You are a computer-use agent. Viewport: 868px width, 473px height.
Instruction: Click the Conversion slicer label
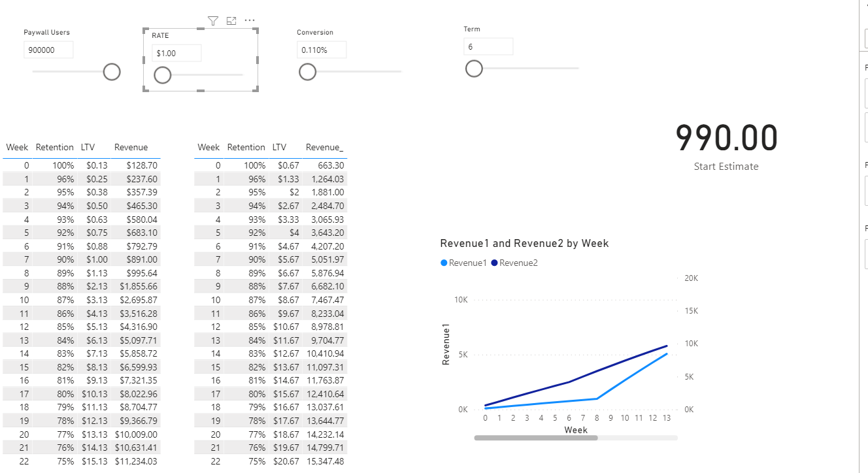tap(315, 32)
